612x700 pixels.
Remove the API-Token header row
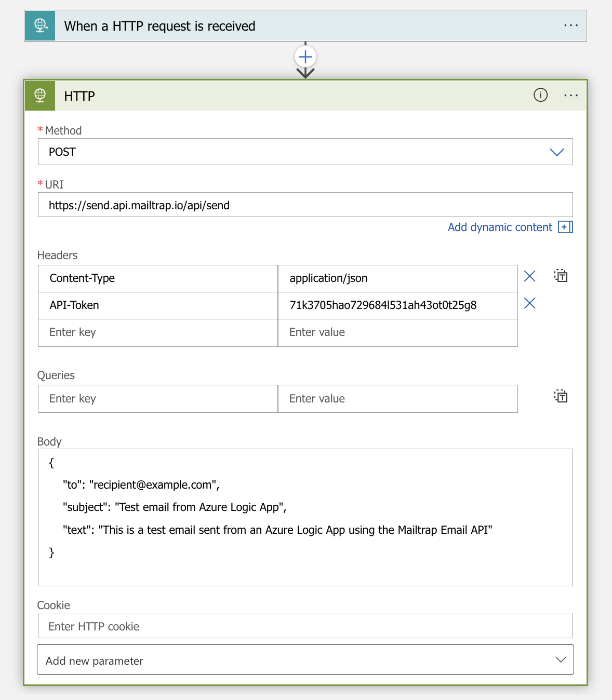point(529,303)
